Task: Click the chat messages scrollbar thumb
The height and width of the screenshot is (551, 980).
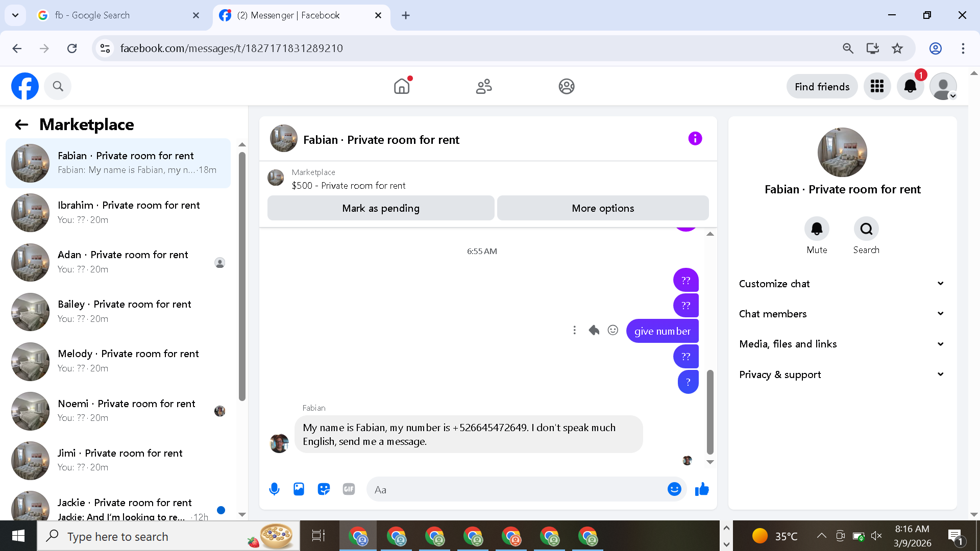Action: tap(710, 411)
